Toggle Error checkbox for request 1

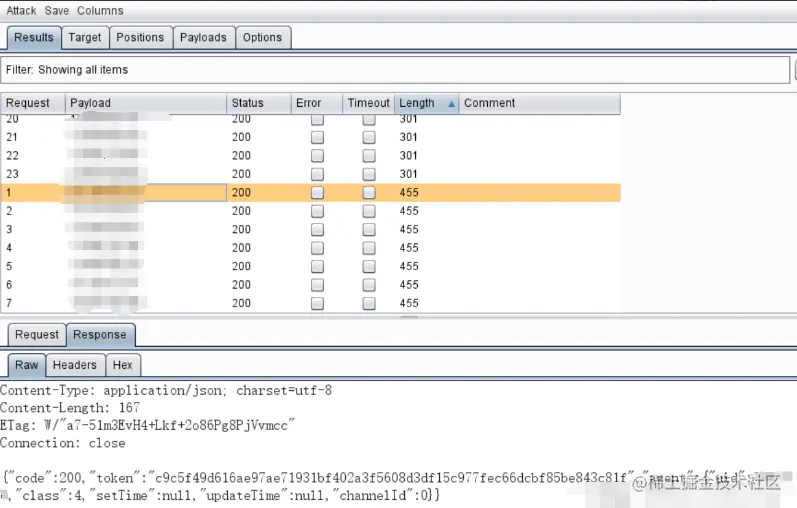pos(317,193)
